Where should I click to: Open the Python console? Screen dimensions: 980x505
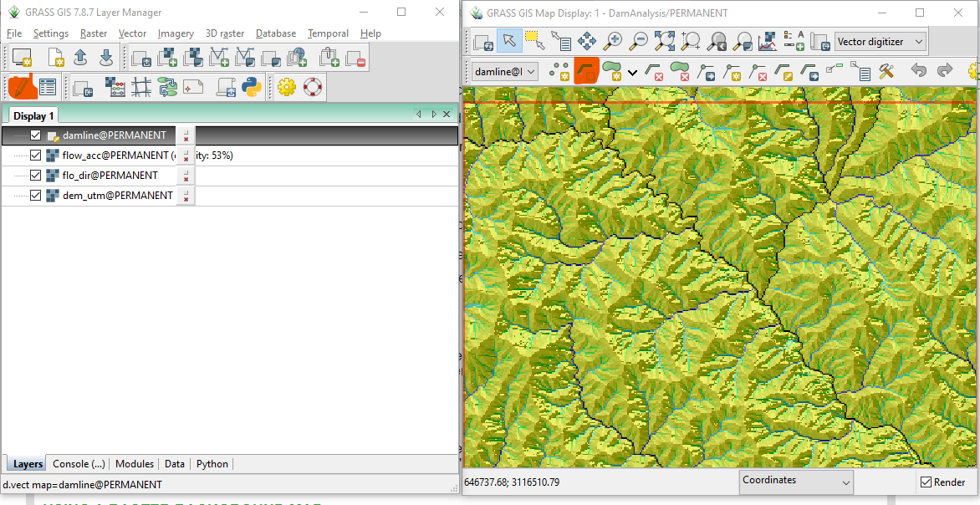pyautogui.click(x=253, y=86)
